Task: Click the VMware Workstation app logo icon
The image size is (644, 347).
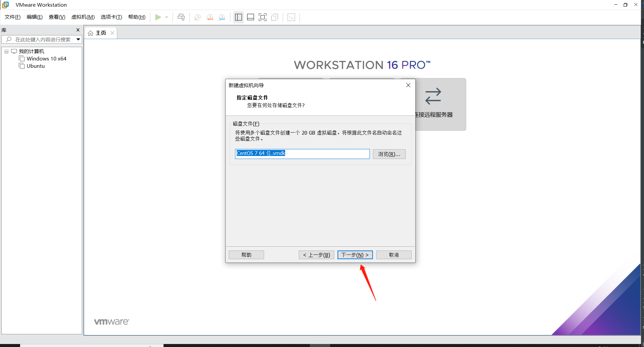Action: [x=5, y=5]
